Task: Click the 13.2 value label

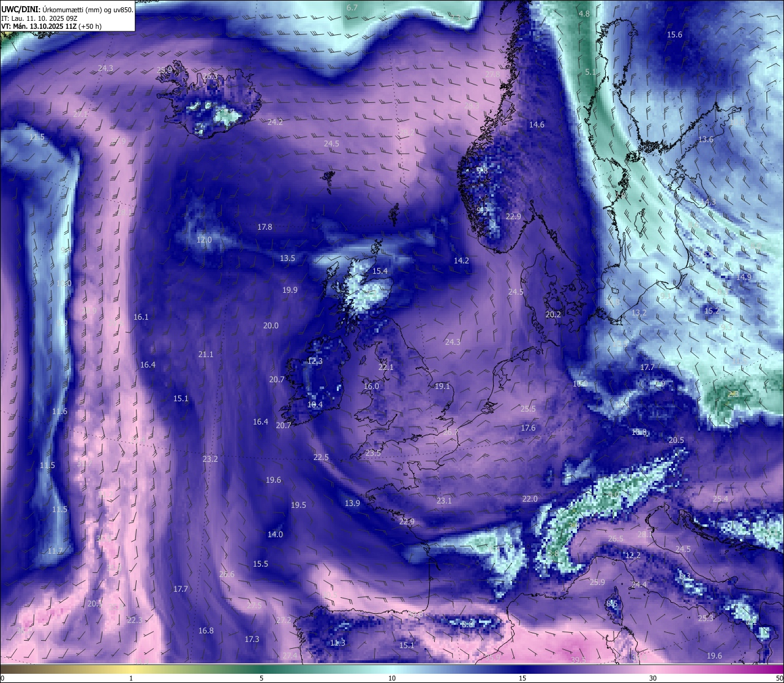Action: click(639, 312)
